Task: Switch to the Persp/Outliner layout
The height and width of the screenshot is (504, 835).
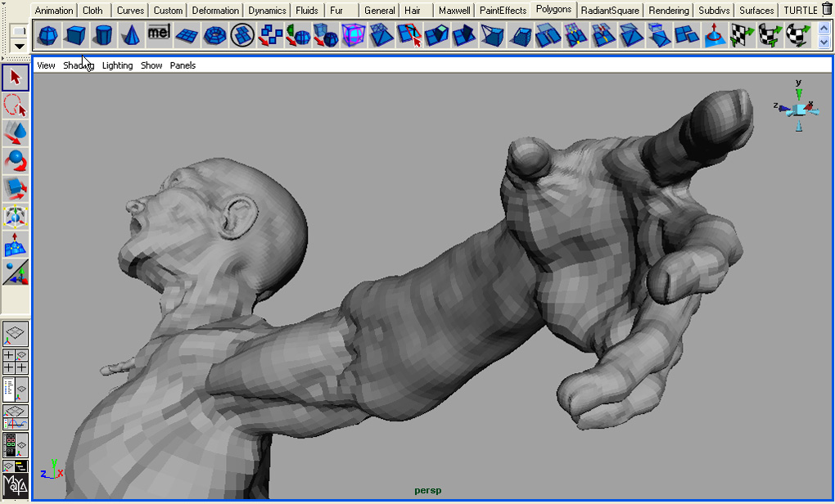Action: (16, 389)
